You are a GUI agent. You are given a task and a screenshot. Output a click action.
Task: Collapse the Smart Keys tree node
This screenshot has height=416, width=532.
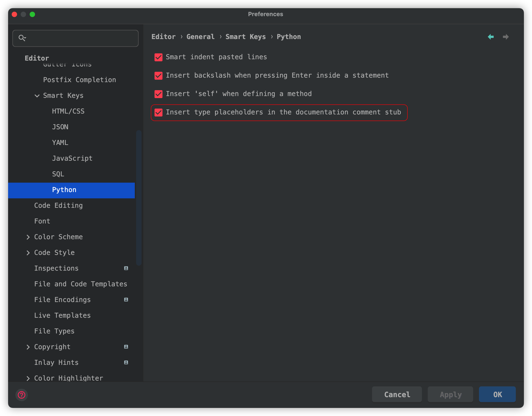pyautogui.click(x=37, y=96)
